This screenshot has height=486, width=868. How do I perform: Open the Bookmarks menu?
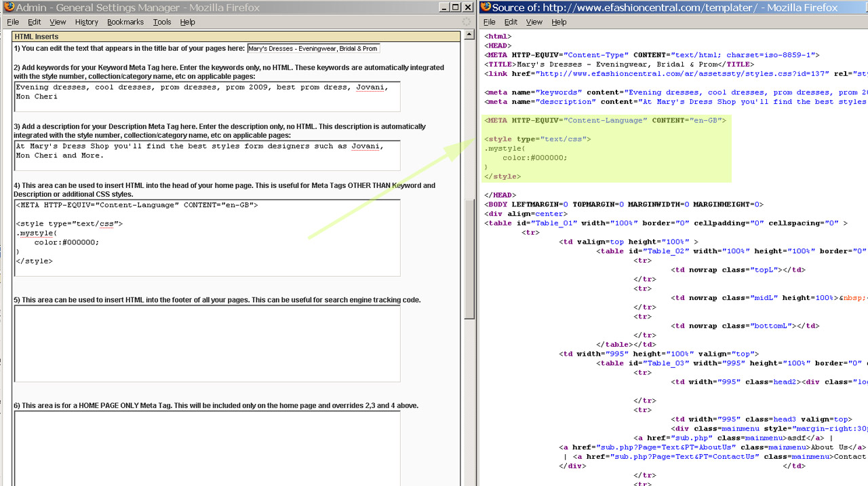point(125,22)
